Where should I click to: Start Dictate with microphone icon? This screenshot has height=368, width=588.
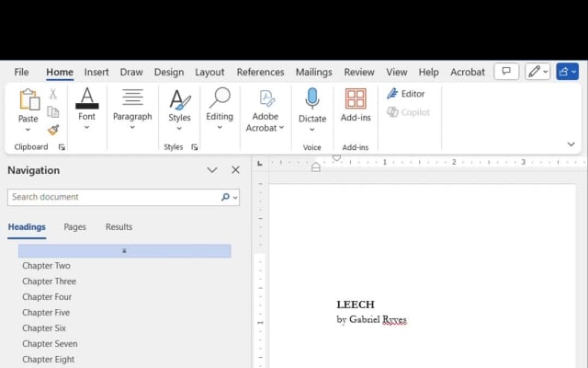[x=312, y=98]
